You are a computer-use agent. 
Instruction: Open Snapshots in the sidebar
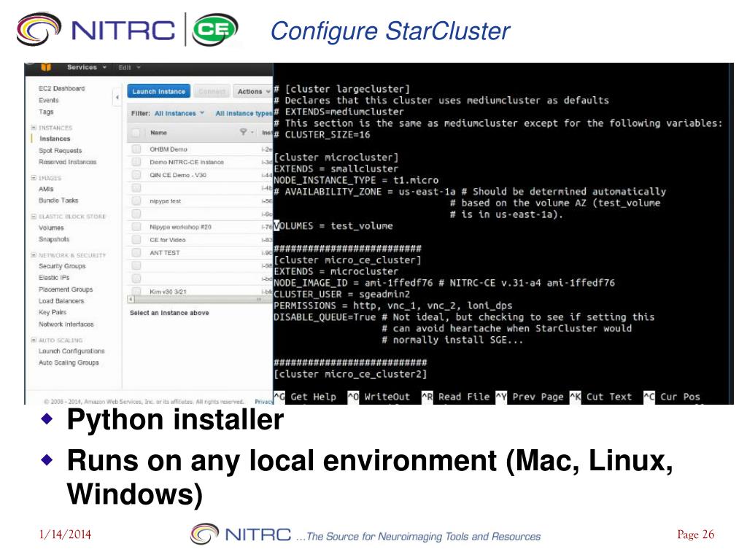[x=54, y=239]
